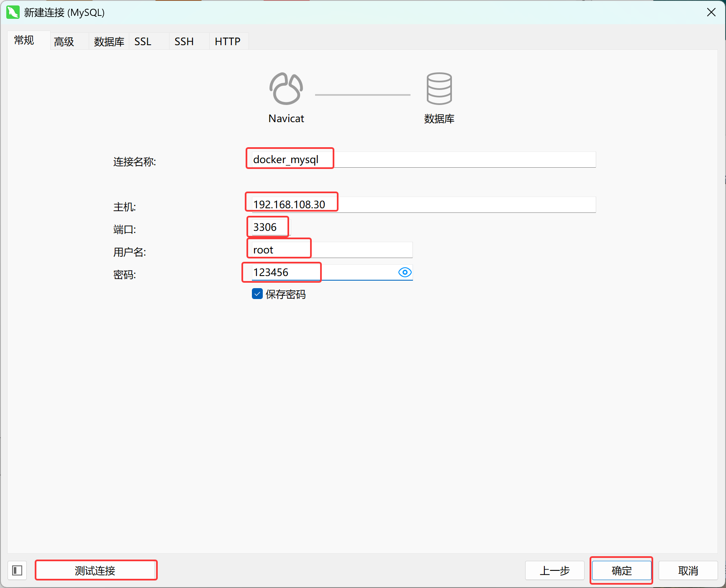Click the 端口 field showing 3306

click(270, 227)
